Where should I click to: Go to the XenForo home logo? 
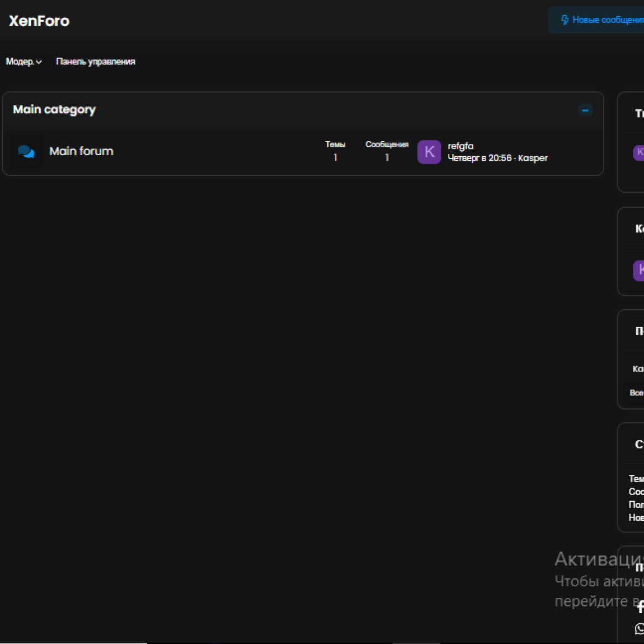click(39, 21)
